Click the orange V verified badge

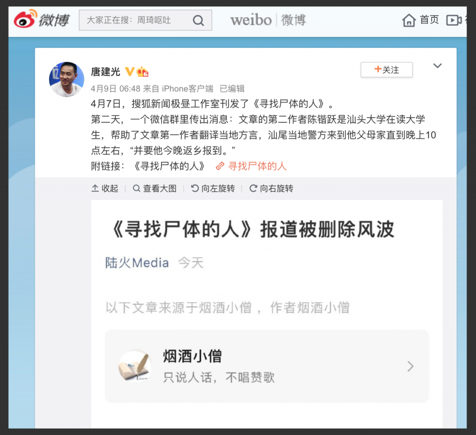129,71
